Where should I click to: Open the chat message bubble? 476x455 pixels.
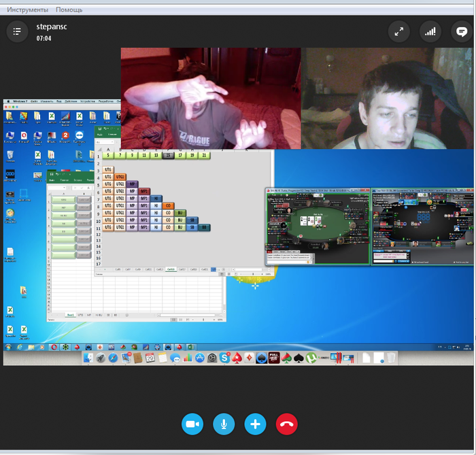(462, 31)
